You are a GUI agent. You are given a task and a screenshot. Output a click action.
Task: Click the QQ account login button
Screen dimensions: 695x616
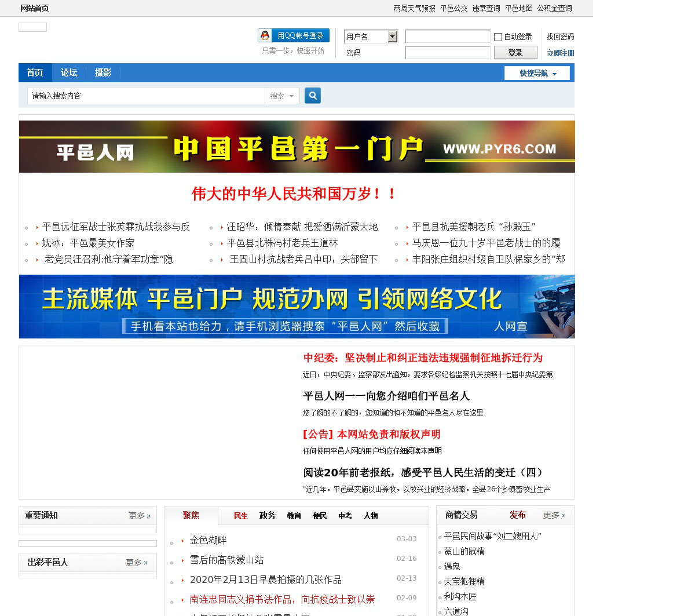pyautogui.click(x=294, y=36)
